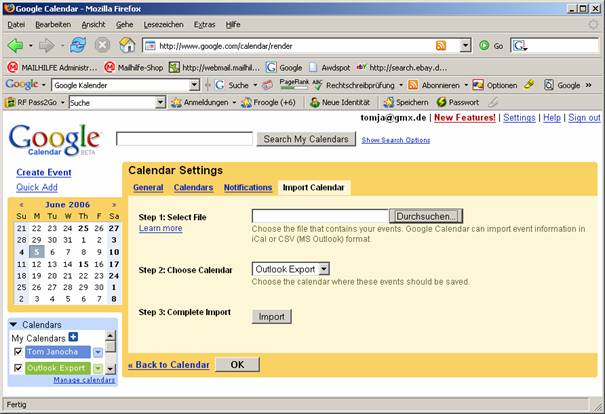Click RF Pass2Go toolbar button
The image size is (605, 414).
coord(30,103)
